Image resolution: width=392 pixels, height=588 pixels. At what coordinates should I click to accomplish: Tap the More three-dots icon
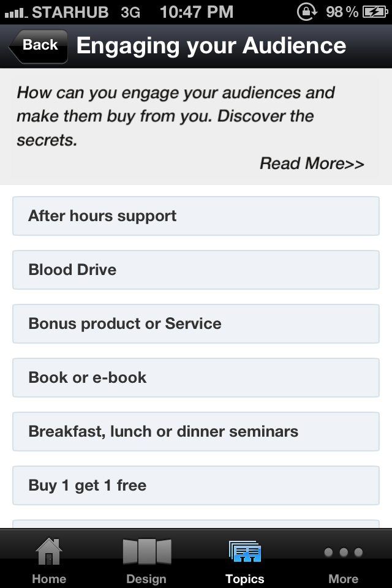(x=343, y=552)
